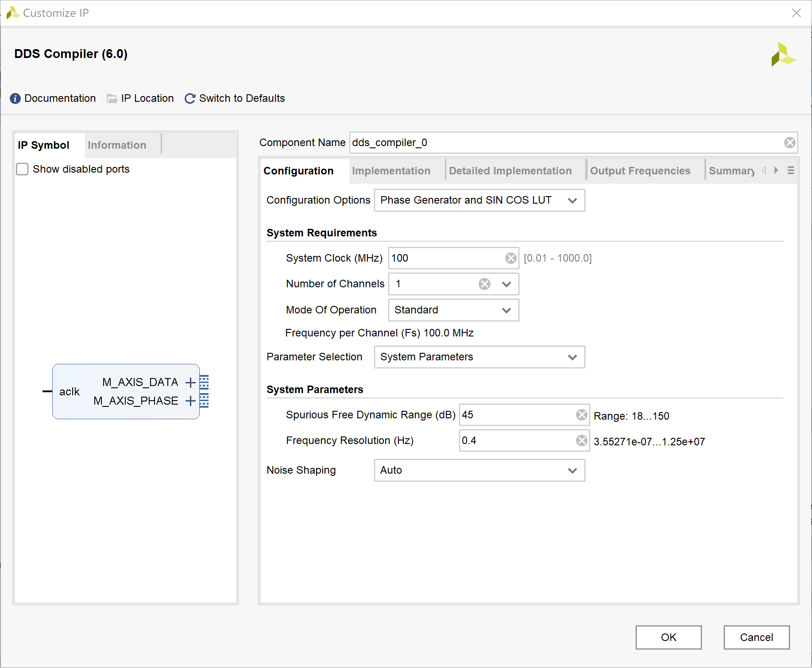
Task: Open the Mode Of Operation dropdown
Action: [507, 310]
